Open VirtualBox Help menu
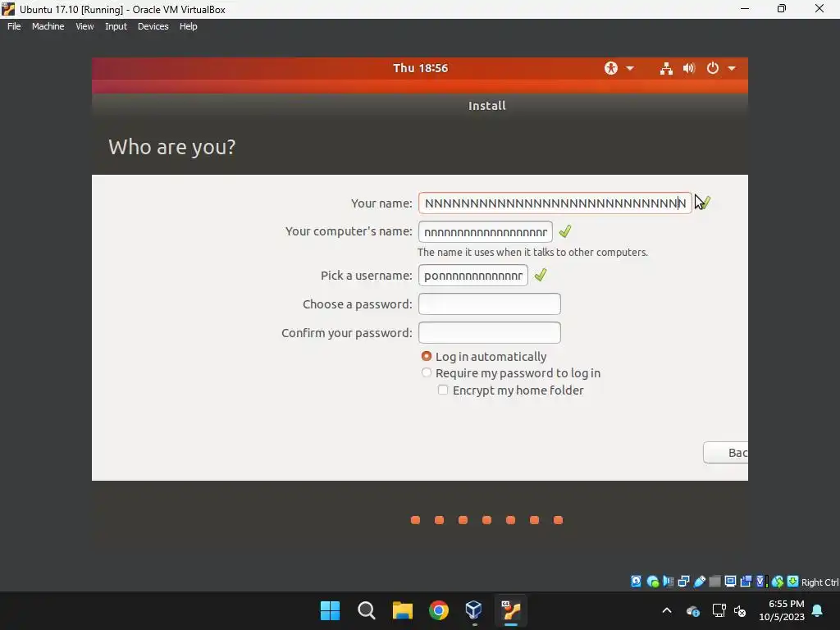The height and width of the screenshot is (630, 840). pos(188,26)
